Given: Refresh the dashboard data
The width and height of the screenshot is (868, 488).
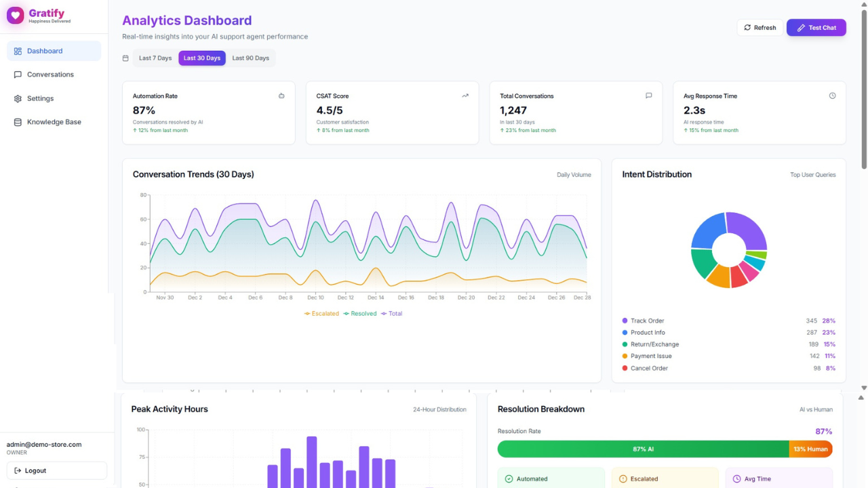Looking at the screenshot, I should pos(759,27).
